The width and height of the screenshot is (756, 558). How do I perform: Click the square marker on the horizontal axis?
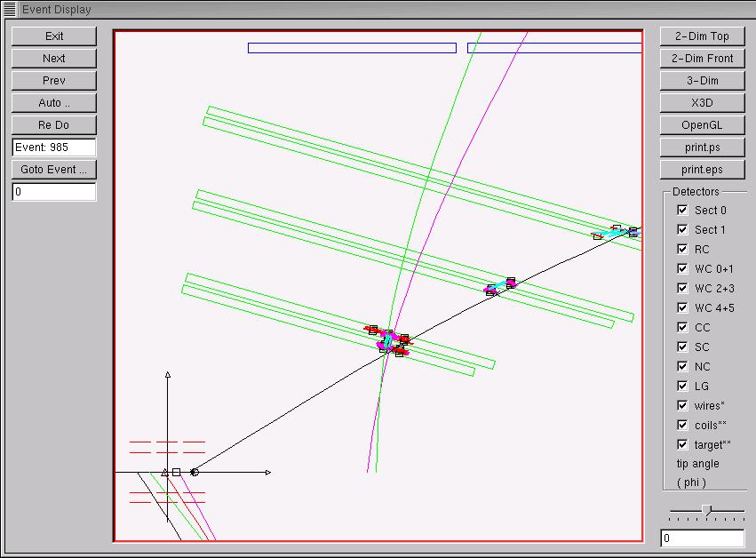(x=177, y=472)
